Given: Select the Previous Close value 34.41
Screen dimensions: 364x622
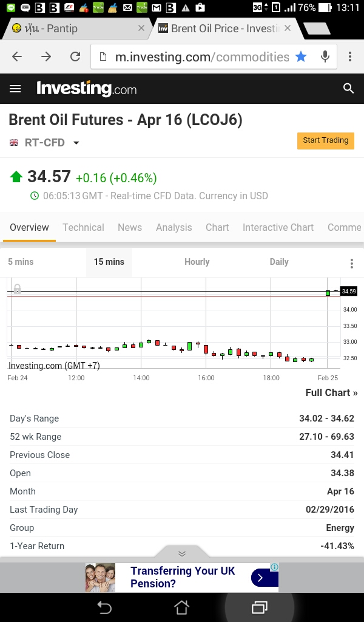Looking at the screenshot, I should [342, 455].
